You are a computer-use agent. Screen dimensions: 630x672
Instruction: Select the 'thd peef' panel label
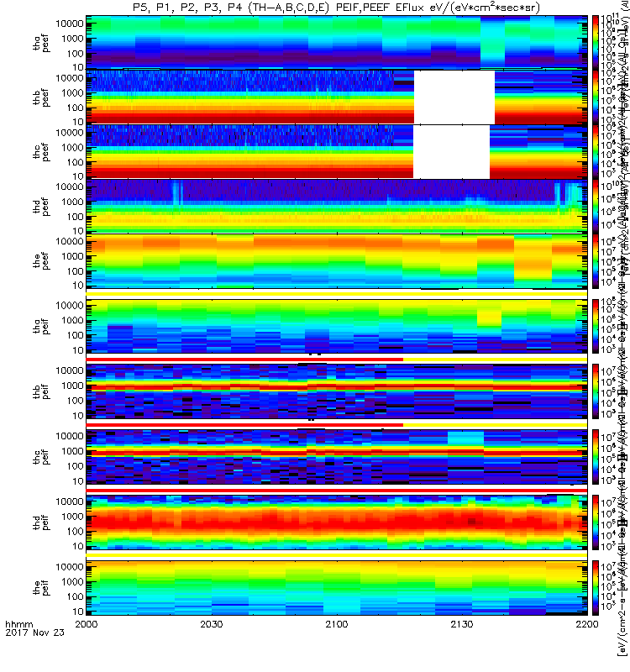41,207
